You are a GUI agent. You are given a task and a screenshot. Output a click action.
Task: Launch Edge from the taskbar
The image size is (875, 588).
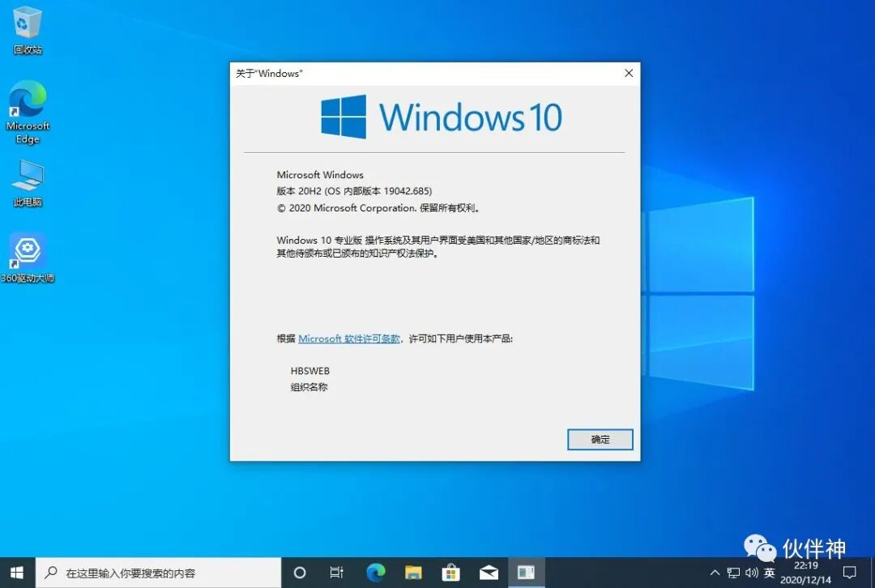pyautogui.click(x=376, y=573)
